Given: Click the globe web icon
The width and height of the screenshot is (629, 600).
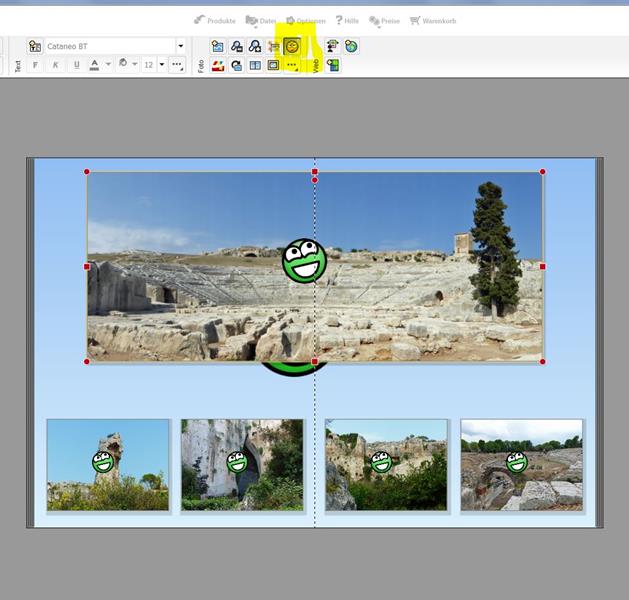Looking at the screenshot, I should [x=351, y=47].
